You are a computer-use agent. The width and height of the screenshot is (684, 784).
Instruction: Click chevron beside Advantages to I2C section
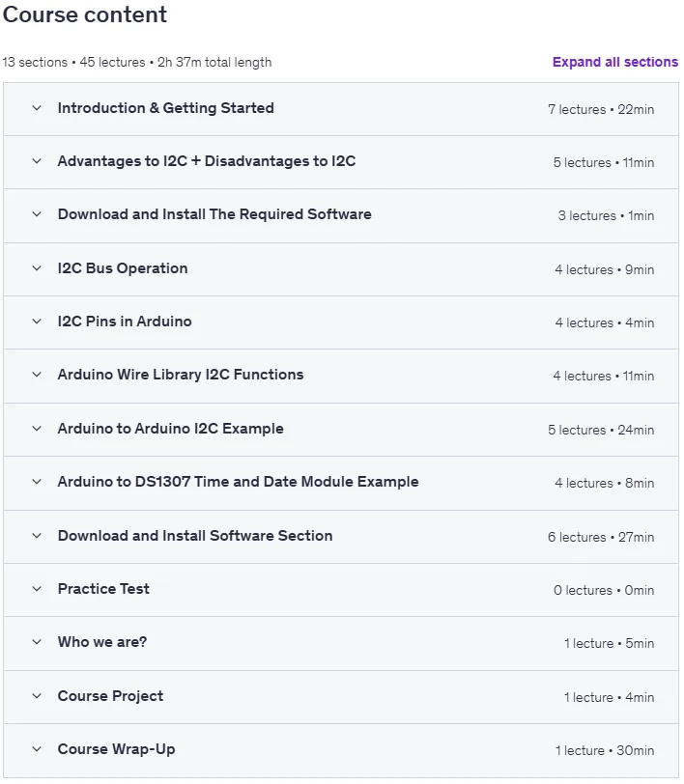tap(37, 161)
